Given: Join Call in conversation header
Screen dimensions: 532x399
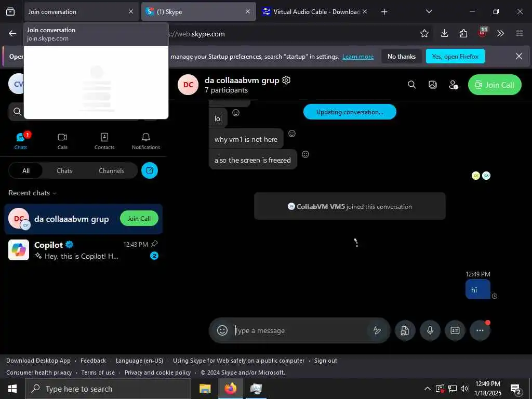Looking at the screenshot, I should click(495, 85).
